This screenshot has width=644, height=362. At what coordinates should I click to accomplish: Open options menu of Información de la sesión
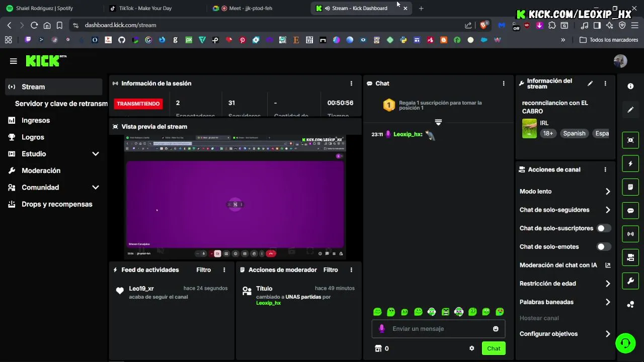point(351,83)
